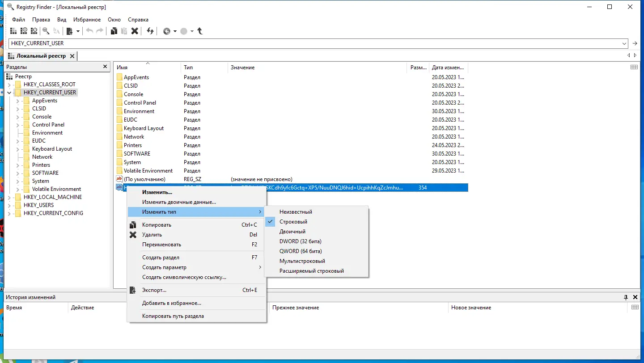644x363 pixels.
Task: Click the Refresh arrows icon in the toolbar
Action: (x=150, y=31)
